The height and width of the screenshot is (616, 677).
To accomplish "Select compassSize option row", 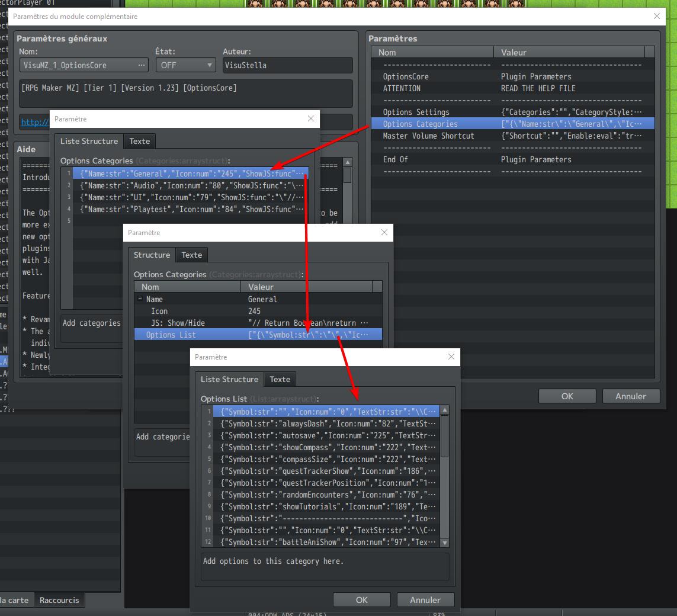I will click(x=326, y=459).
